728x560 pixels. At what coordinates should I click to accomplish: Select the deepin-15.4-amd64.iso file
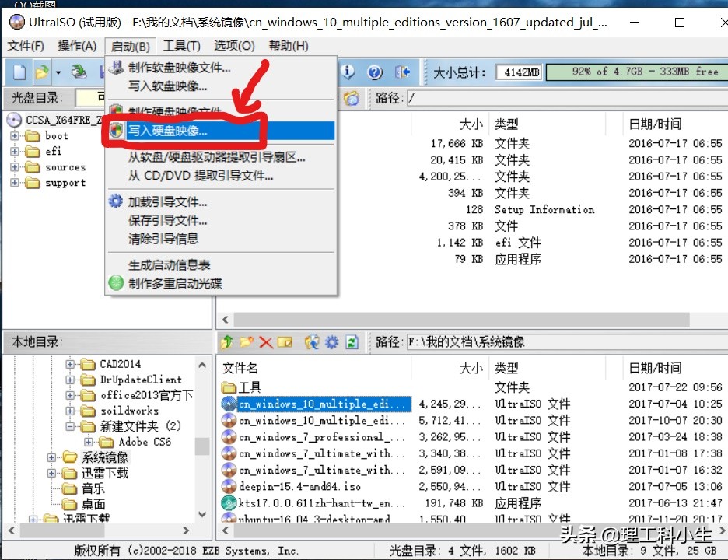[296, 486]
